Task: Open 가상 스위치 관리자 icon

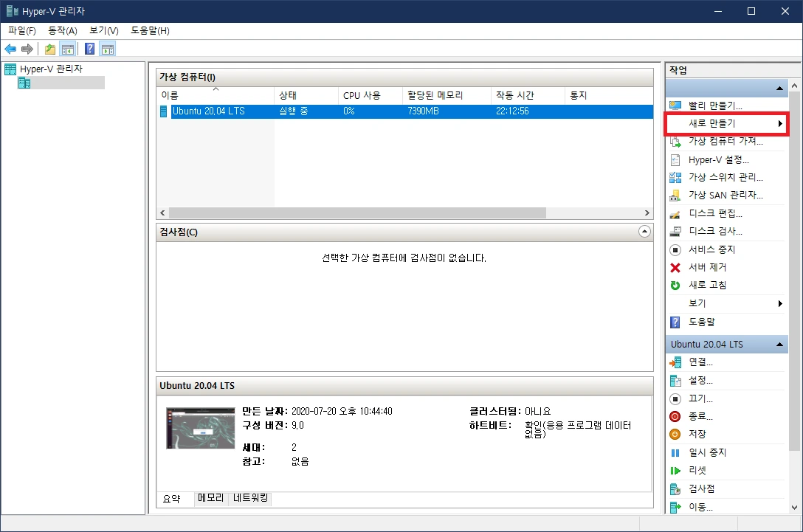Action: click(x=675, y=178)
